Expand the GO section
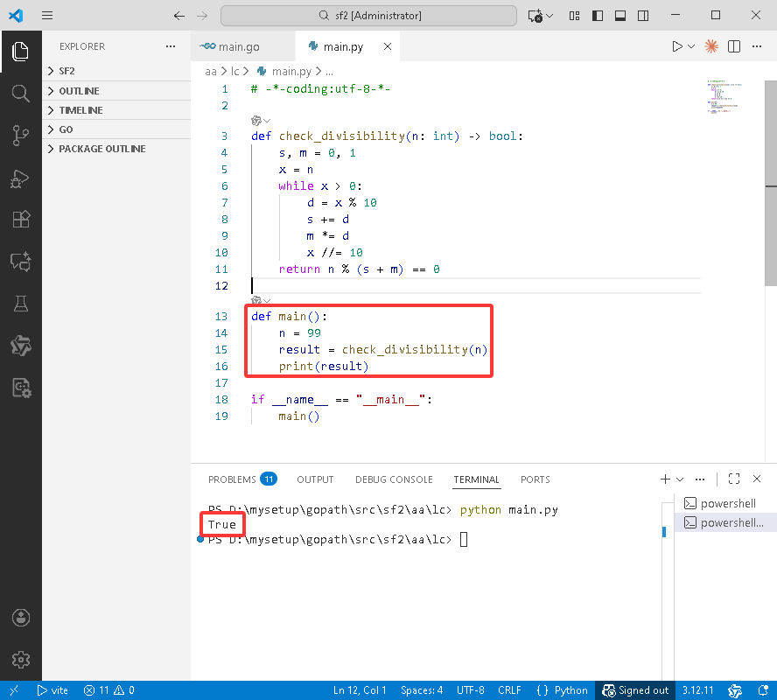This screenshot has height=700, width=777. point(116,129)
